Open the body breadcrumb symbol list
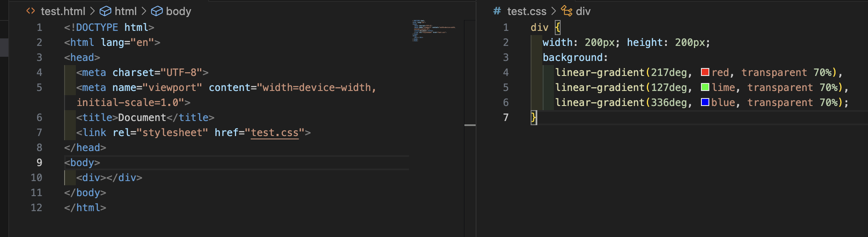868x237 pixels. pos(178,11)
